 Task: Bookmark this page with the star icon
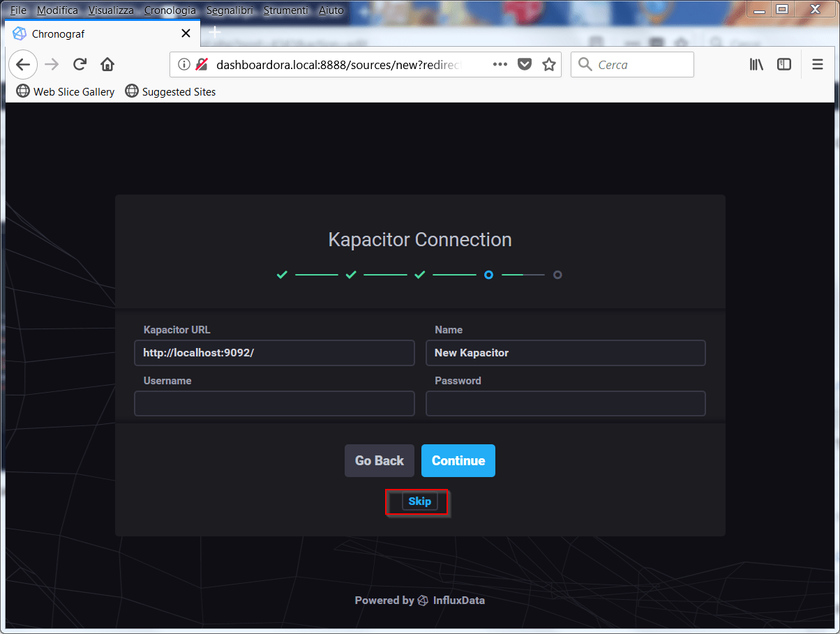click(x=549, y=65)
